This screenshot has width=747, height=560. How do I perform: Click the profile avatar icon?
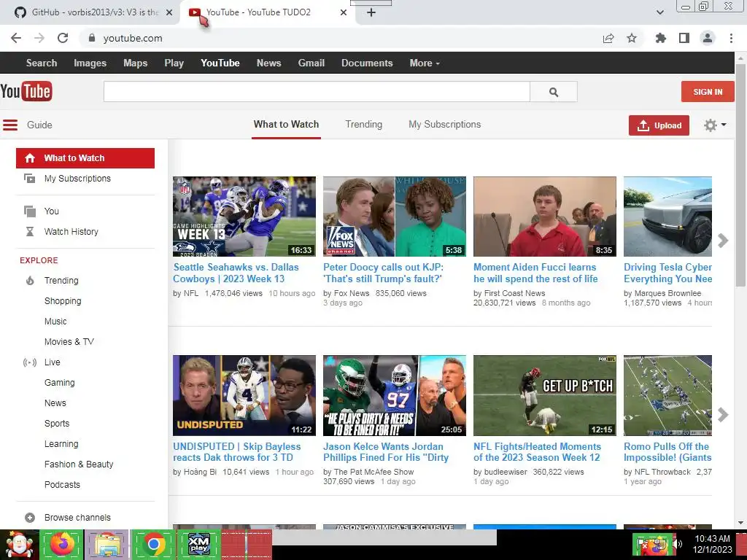pyautogui.click(x=708, y=38)
